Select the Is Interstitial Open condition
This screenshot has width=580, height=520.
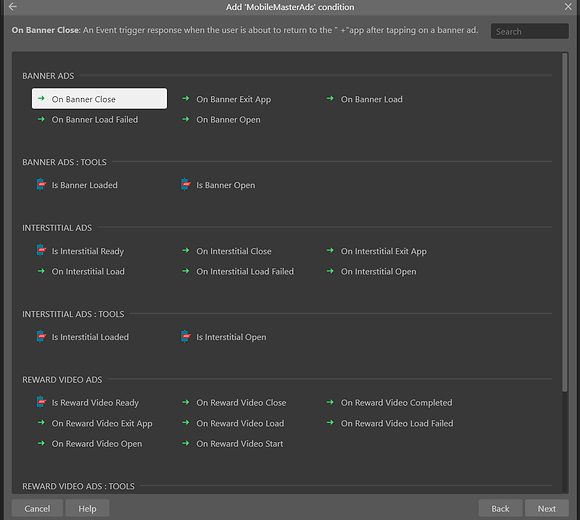point(231,337)
